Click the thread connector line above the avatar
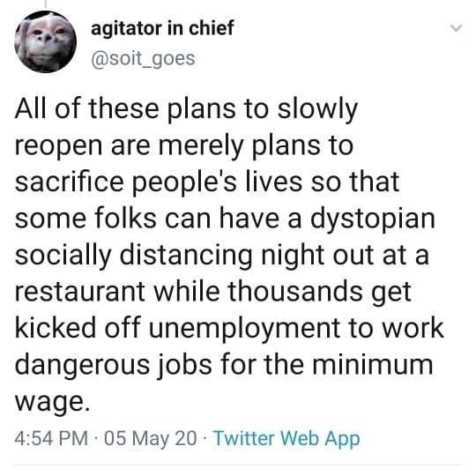This screenshot has height=476, width=476. point(46,4)
